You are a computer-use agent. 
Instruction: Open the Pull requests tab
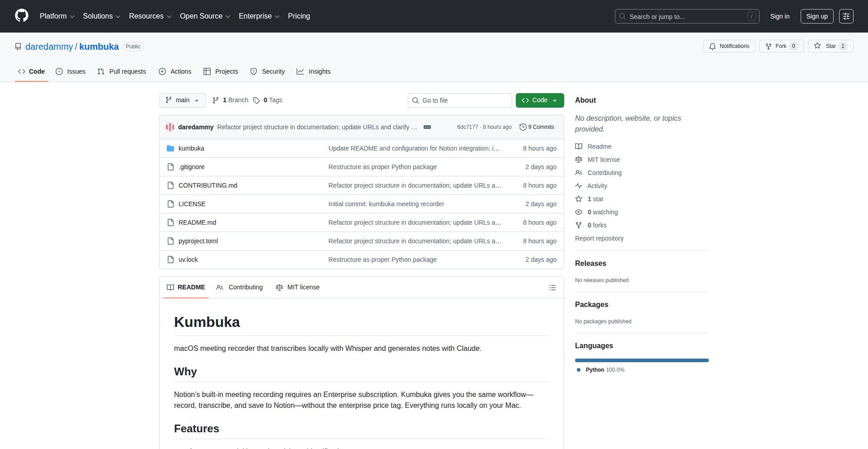point(122,71)
